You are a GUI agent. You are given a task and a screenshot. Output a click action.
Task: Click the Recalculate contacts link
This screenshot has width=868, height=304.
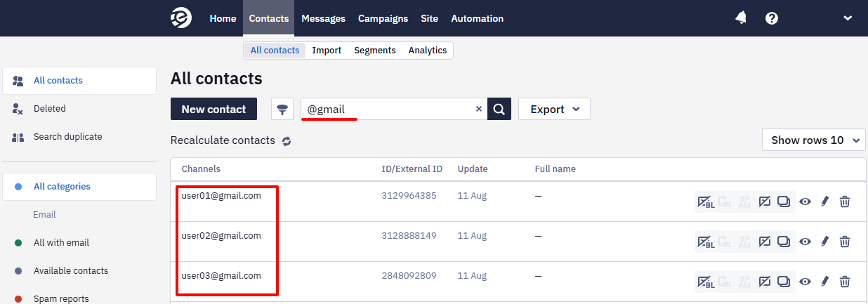(223, 140)
